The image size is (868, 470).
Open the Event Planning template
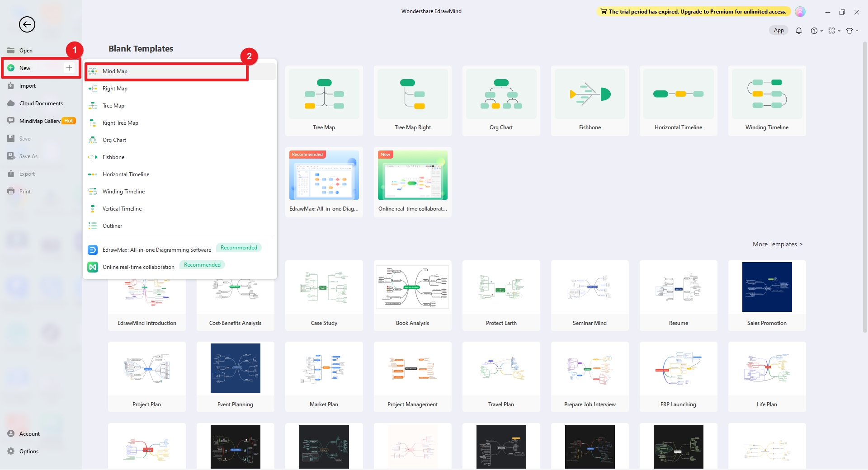(236, 377)
